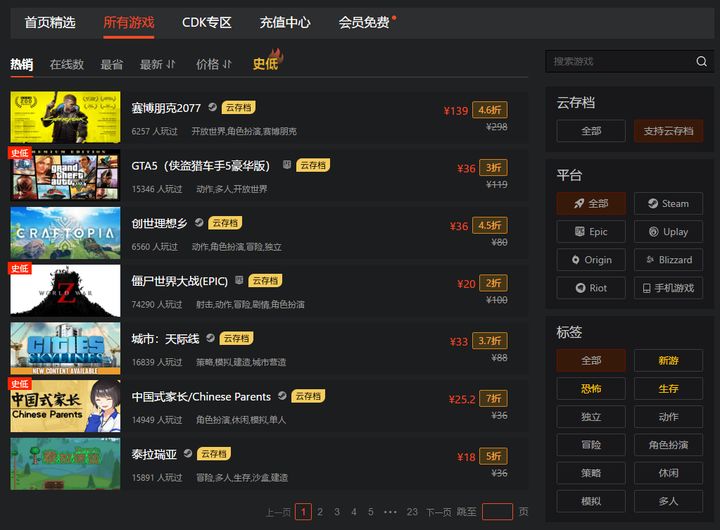Click the 云存档 badge on 创世理想乡 row
This screenshot has height=530, width=720.
tap(225, 223)
